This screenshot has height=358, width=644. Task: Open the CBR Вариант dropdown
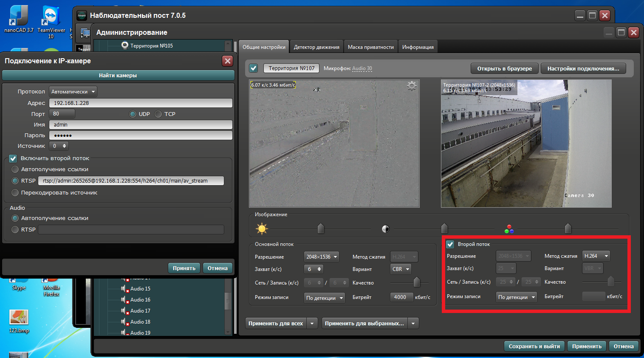(x=401, y=269)
